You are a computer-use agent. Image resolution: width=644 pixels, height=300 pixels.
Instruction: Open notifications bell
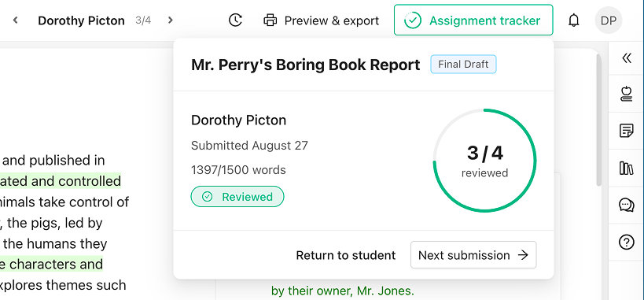pos(573,20)
